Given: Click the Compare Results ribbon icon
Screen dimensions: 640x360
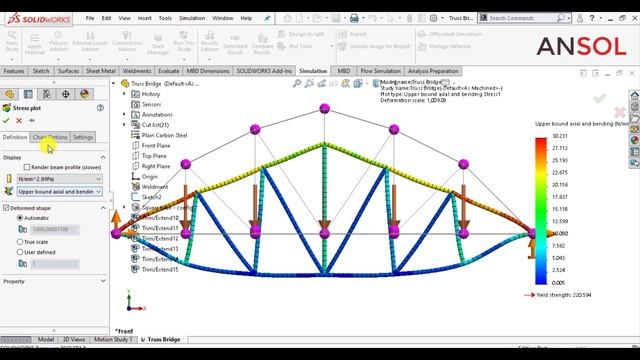Looking at the screenshot, I should pos(262,44).
